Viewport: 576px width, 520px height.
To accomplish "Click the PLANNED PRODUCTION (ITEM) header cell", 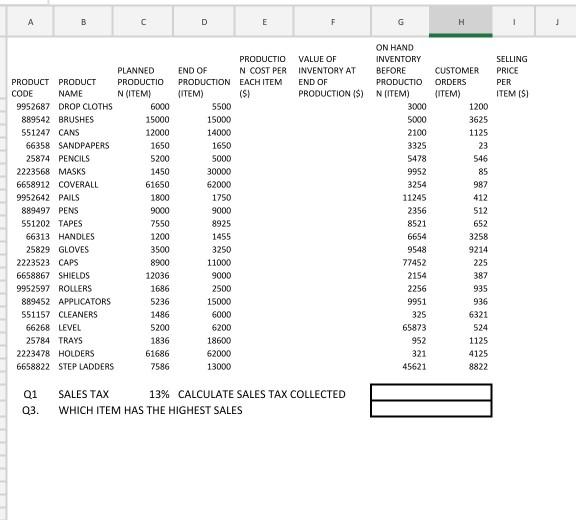I will [x=140, y=82].
